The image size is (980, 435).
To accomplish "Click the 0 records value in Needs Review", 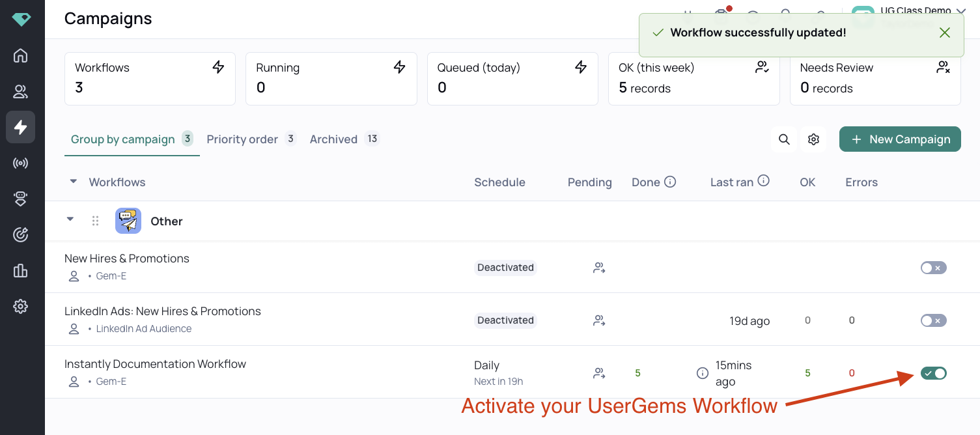I will click(826, 88).
